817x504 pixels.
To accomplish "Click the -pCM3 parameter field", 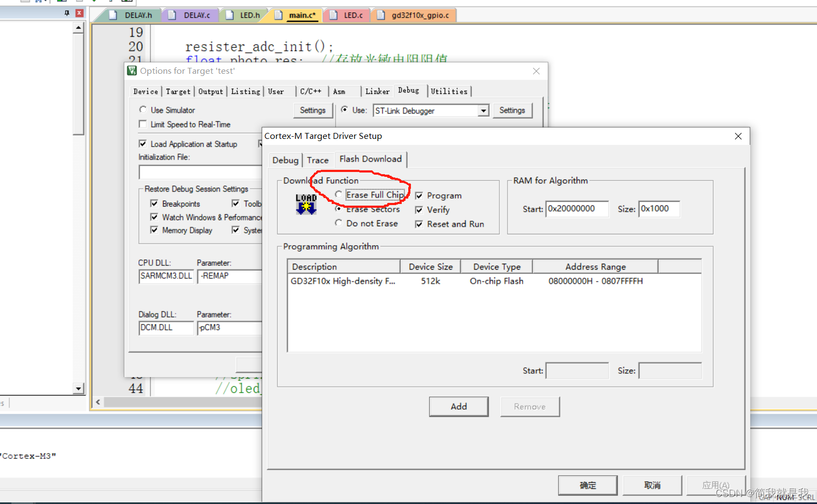I will tap(231, 328).
